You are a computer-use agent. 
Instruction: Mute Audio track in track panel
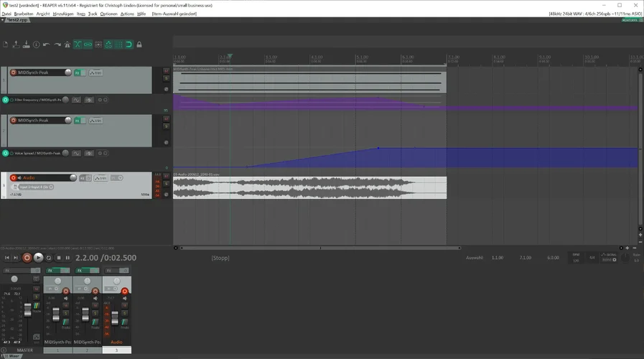pyautogui.click(x=167, y=176)
